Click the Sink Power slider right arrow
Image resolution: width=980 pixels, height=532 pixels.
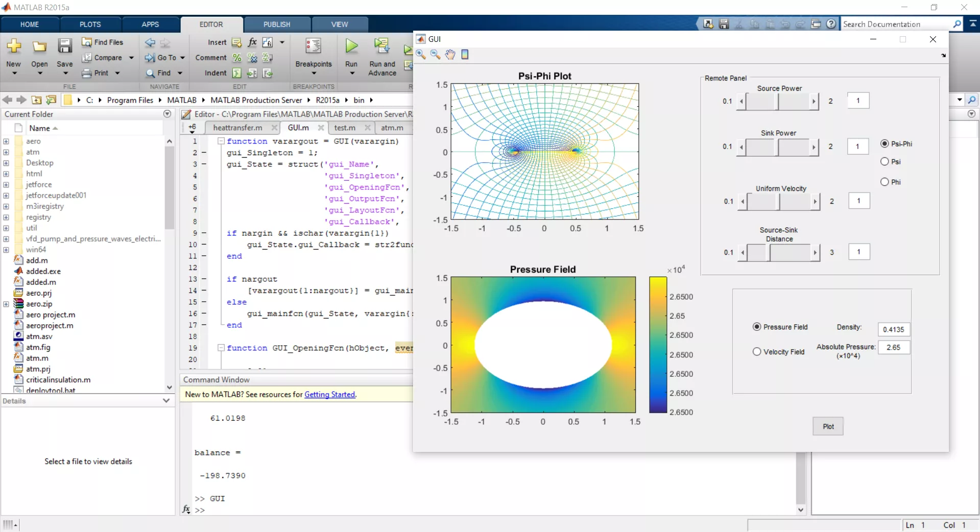[814, 147]
